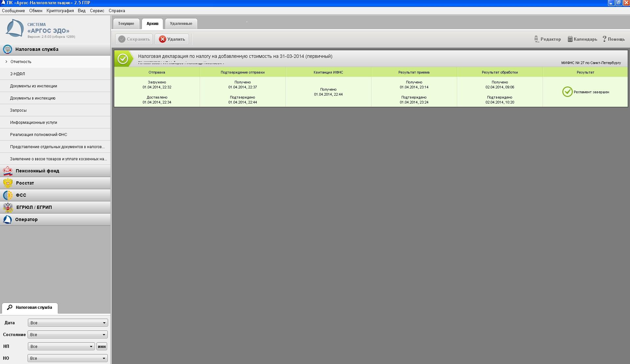Viewport: 630px width, 364px height.
Task: Open Документы из инспекции
Action: click(55, 86)
